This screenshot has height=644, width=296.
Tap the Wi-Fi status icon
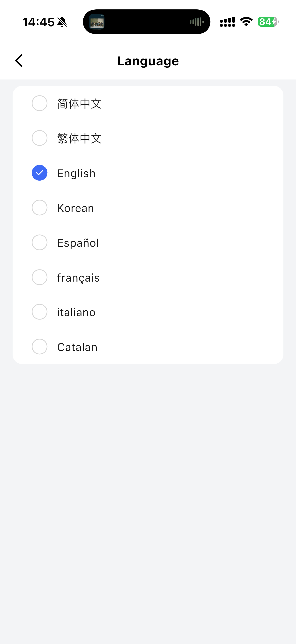point(246,22)
